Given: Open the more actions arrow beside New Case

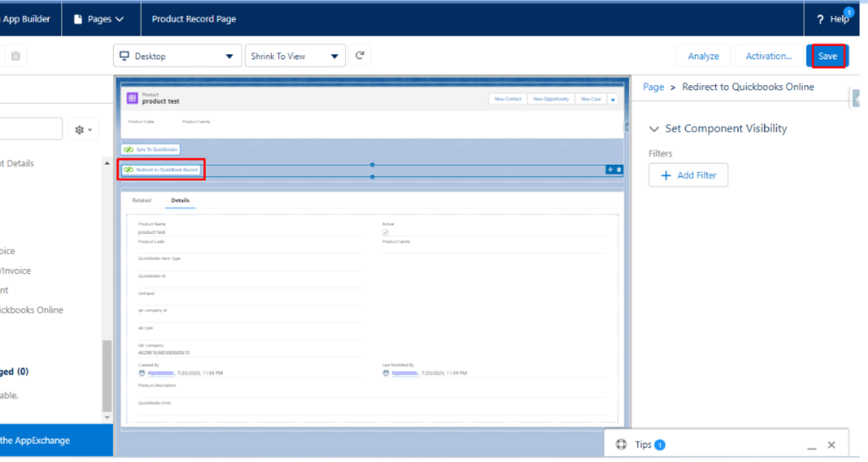Looking at the screenshot, I should pos(612,99).
